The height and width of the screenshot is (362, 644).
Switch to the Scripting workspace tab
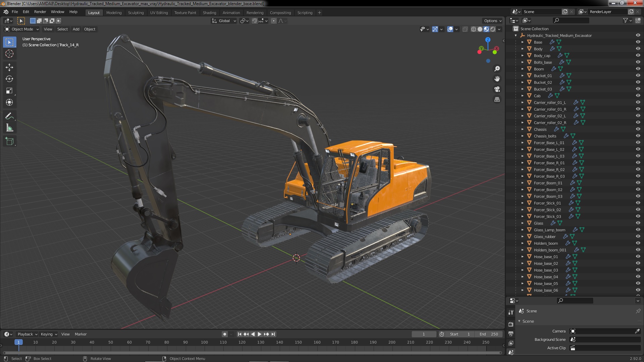point(305,13)
